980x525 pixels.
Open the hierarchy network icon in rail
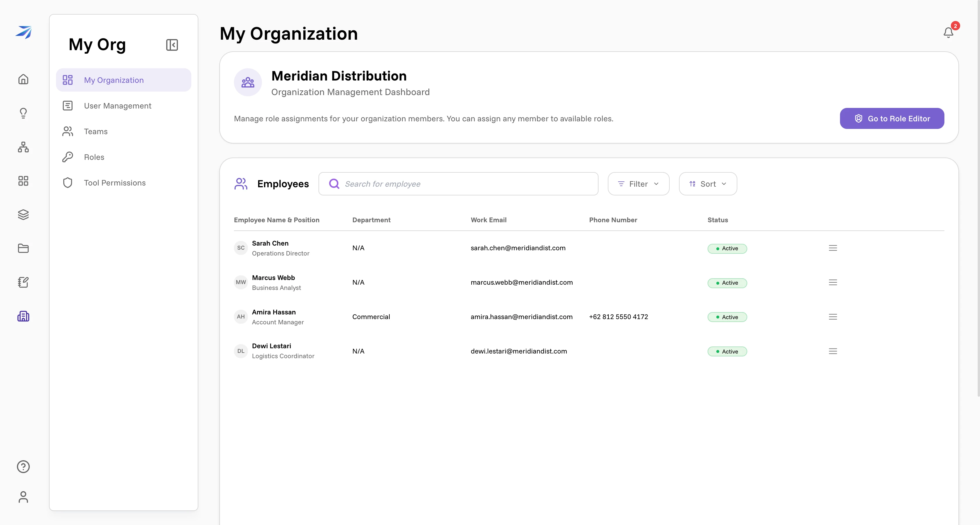click(x=23, y=147)
